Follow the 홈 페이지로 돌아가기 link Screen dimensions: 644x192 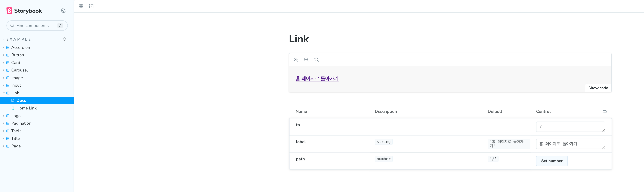(317, 79)
